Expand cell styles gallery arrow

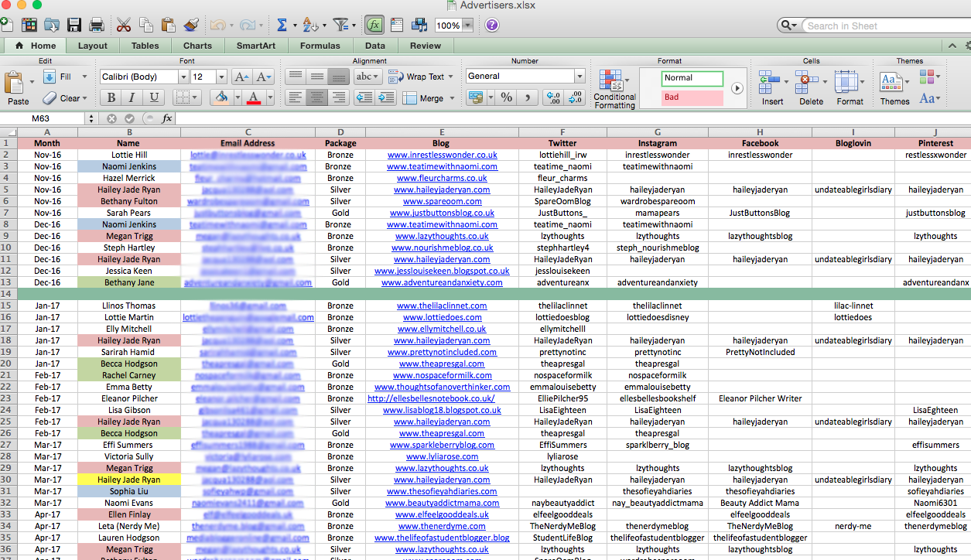click(737, 88)
